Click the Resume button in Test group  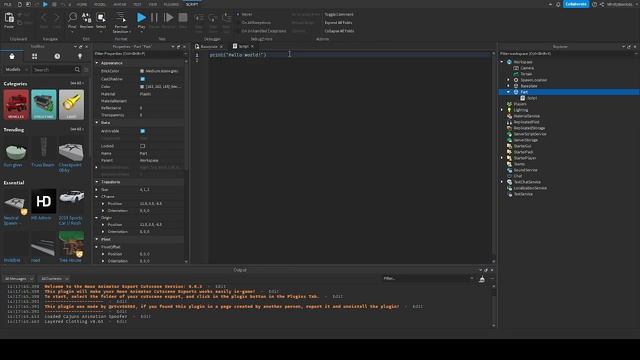[x=168, y=18]
